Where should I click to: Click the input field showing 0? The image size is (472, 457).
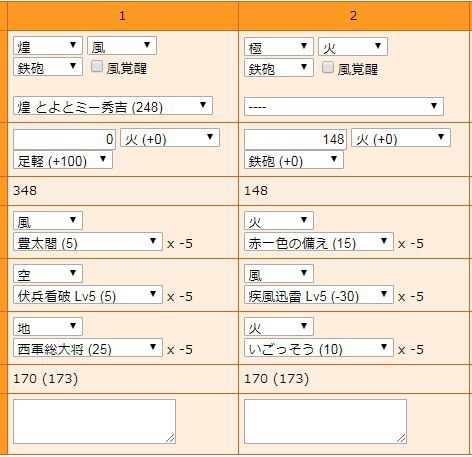tap(64, 139)
